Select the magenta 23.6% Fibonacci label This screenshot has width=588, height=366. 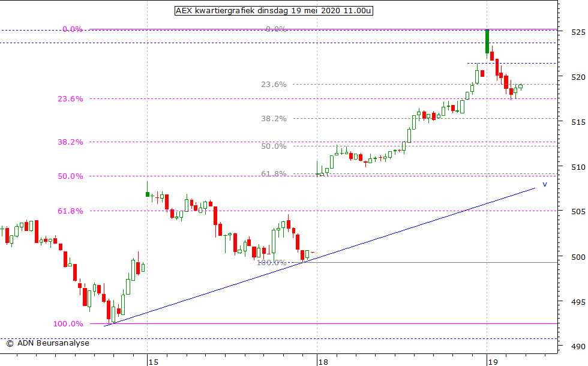click(70, 99)
